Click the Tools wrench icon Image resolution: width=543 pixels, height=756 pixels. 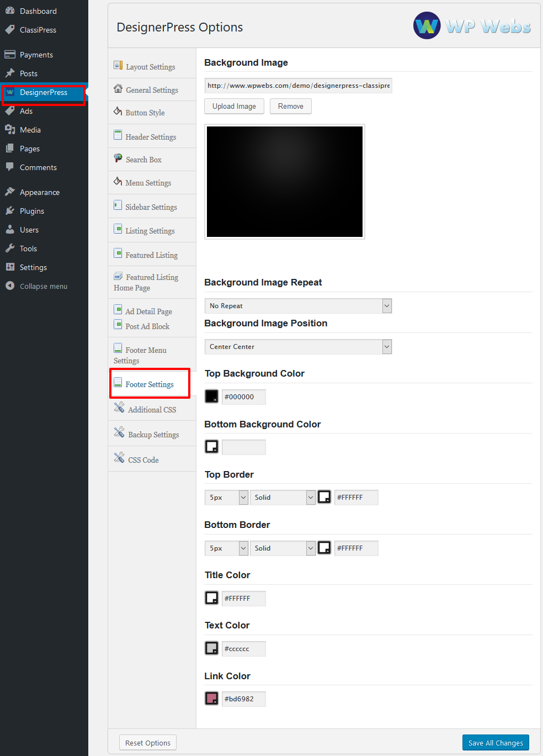point(10,249)
